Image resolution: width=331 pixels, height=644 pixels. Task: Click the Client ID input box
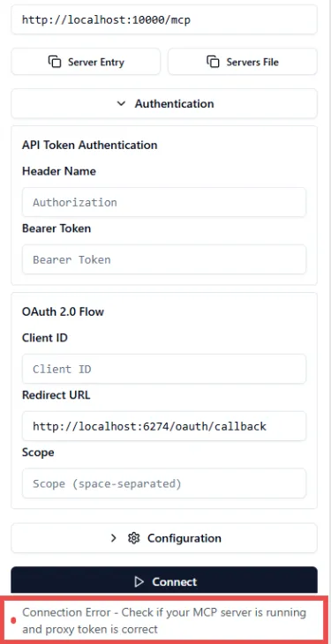(164, 369)
